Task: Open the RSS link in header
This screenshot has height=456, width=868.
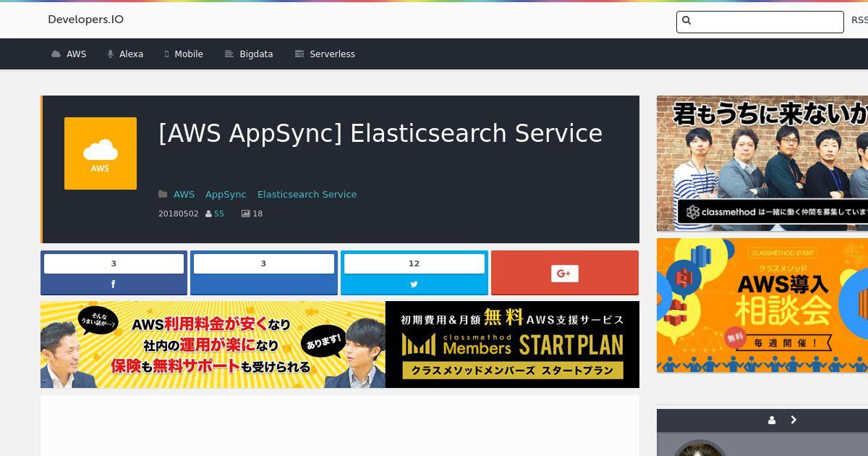Action: (x=859, y=20)
